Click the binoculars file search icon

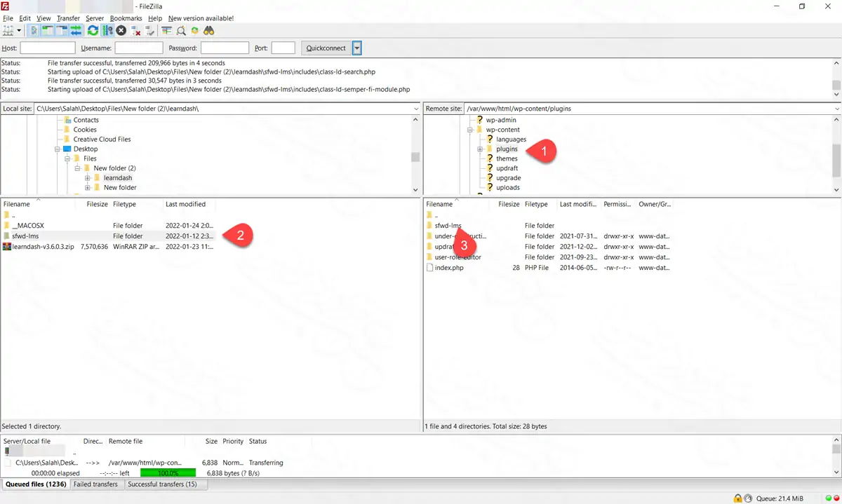click(x=208, y=31)
